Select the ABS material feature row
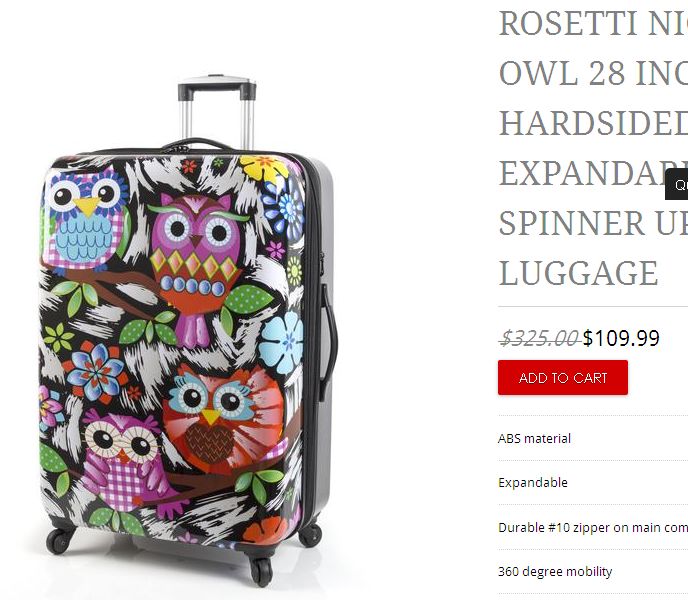This screenshot has width=688, height=600. pyautogui.click(x=593, y=438)
